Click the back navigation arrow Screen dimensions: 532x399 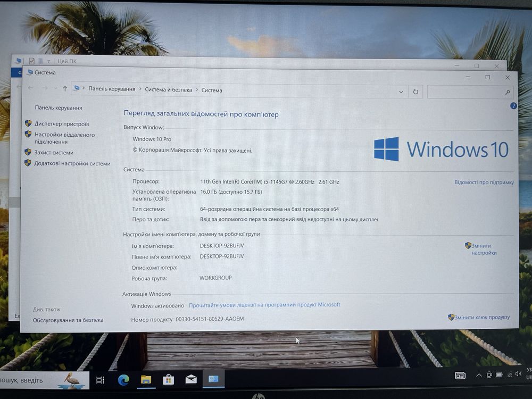coord(30,88)
